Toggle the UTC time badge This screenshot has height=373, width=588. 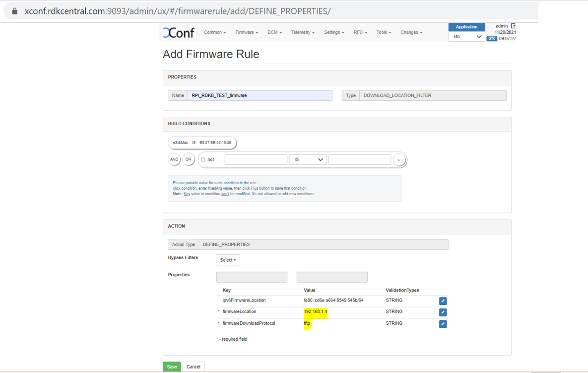coord(492,39)
